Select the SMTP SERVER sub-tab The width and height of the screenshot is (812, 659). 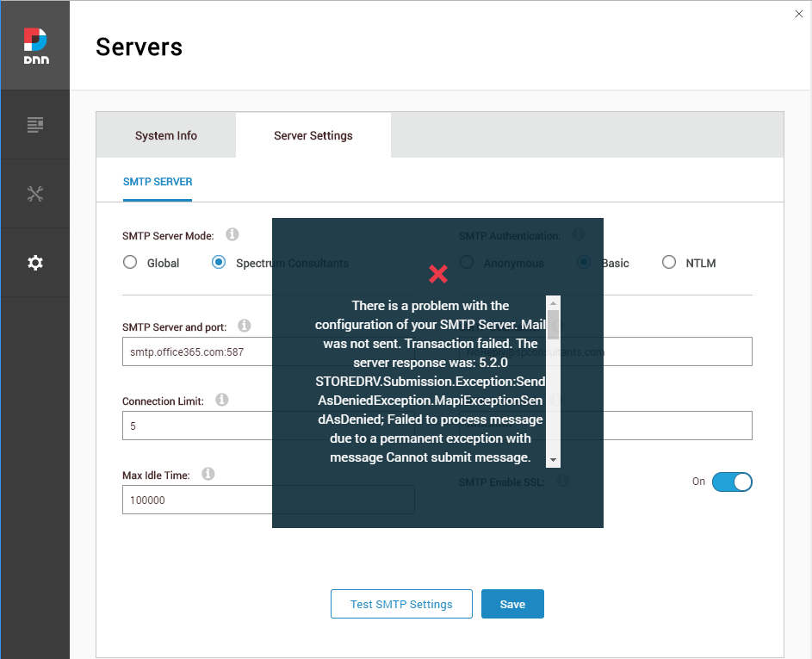click(158, 182)
